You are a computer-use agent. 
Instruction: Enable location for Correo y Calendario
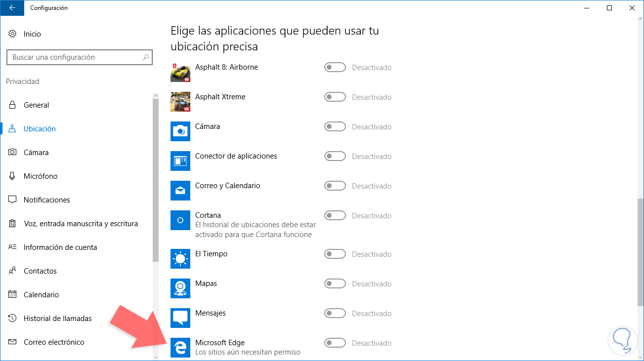point(335,186)
